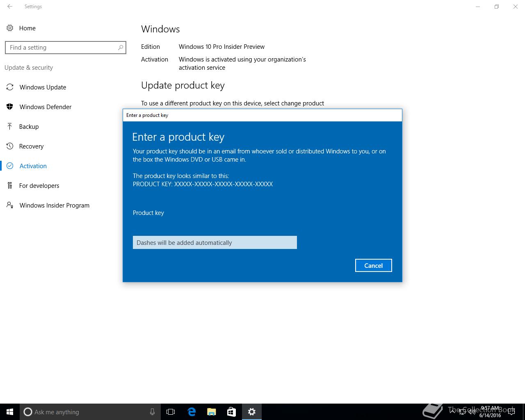Click the Recovery history clock icon
This screenshot has width=525, height=420.
click(x=10, y=146)
